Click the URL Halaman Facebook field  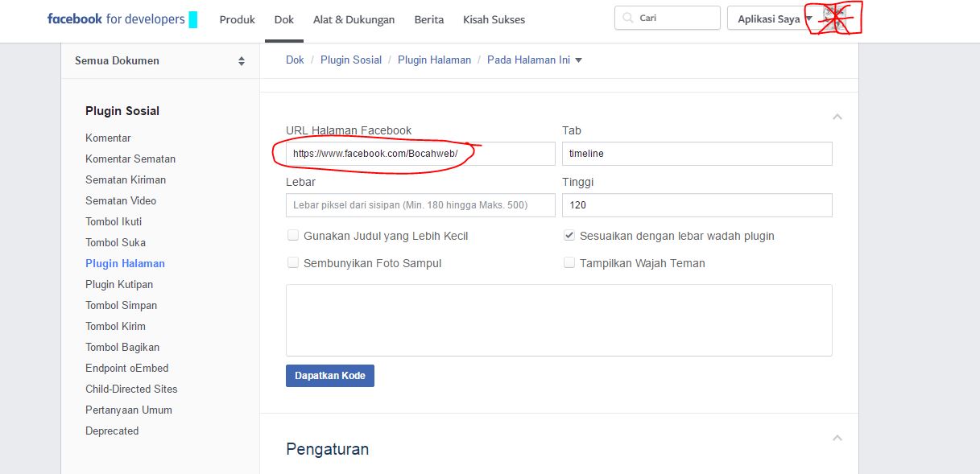pyautogui.click(x=420, y=154)
